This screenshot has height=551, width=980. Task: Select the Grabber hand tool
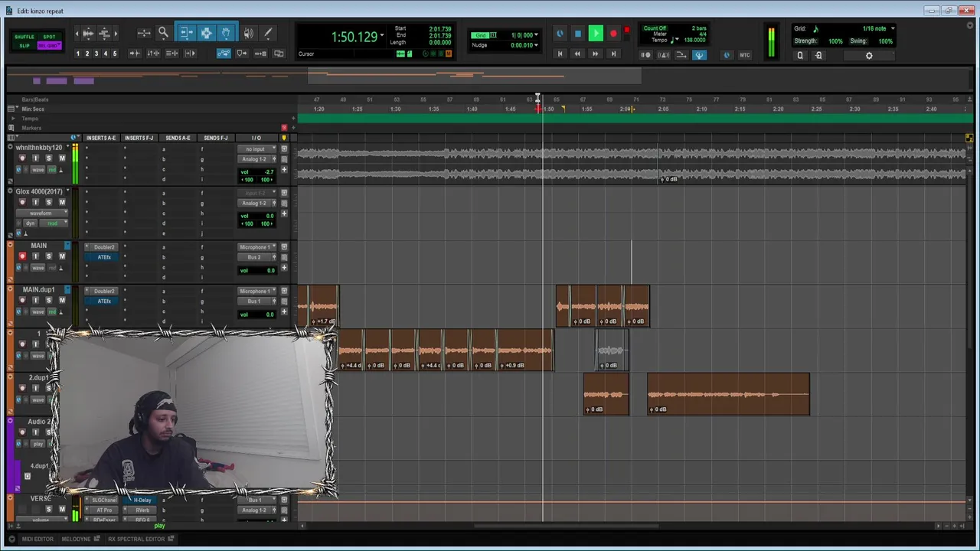[x=226, y=33]
